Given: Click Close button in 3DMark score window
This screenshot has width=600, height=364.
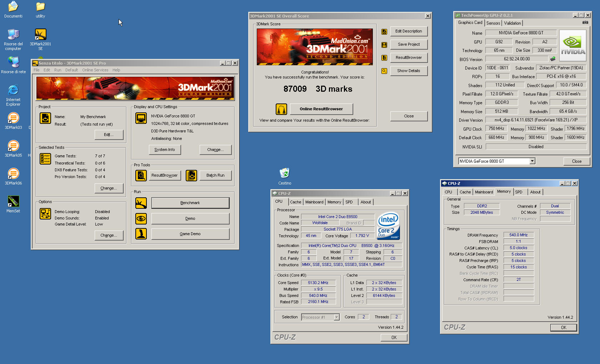Looking at the screenshot, I should coord(409,116).
